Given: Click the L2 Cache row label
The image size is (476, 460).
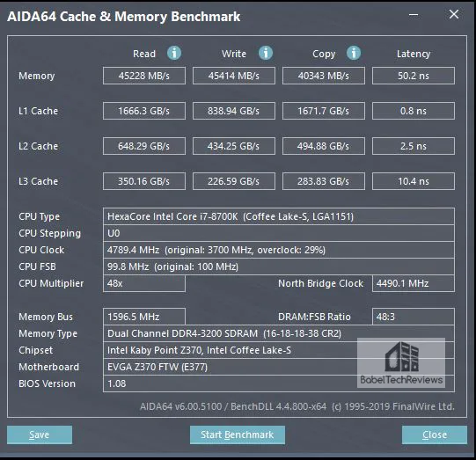Looking at the screenshot, I should [38, 146].
